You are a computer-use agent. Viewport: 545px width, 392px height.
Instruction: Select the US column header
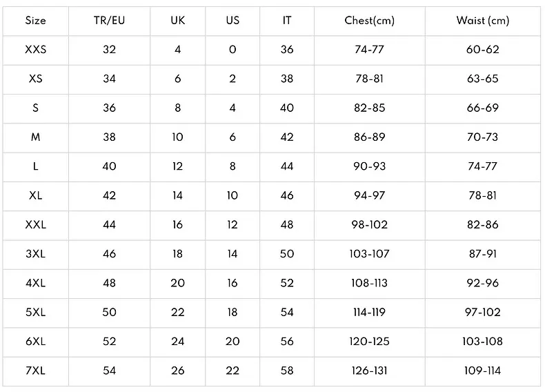[232, 21]
